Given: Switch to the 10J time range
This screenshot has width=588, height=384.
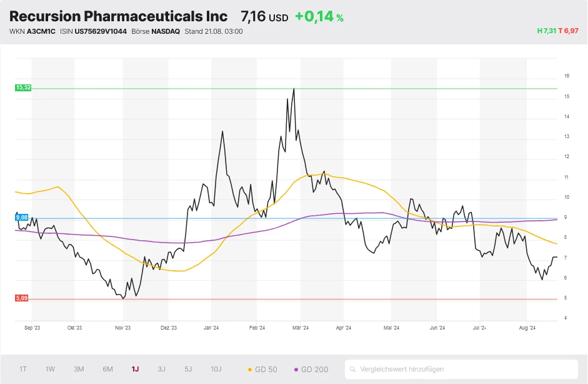Looking at the screenshot, I should coord(216,369).
